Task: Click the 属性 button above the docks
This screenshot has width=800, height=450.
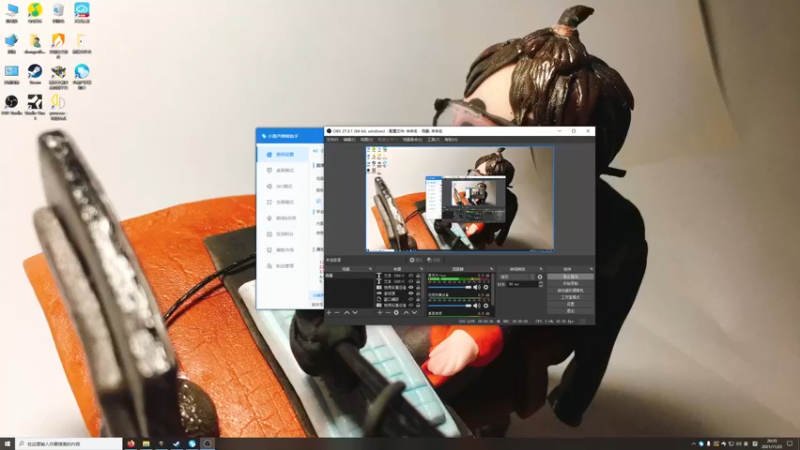Action: click(416, 260)
